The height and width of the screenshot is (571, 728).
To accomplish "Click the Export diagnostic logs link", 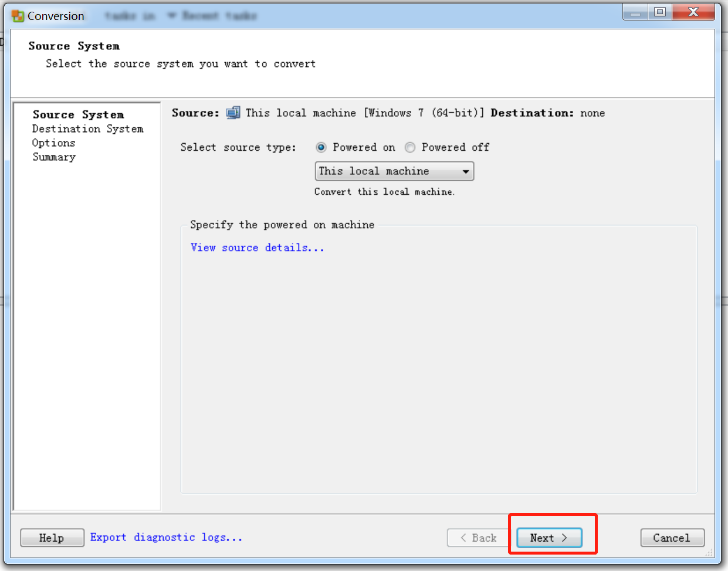I will point(166,537).
